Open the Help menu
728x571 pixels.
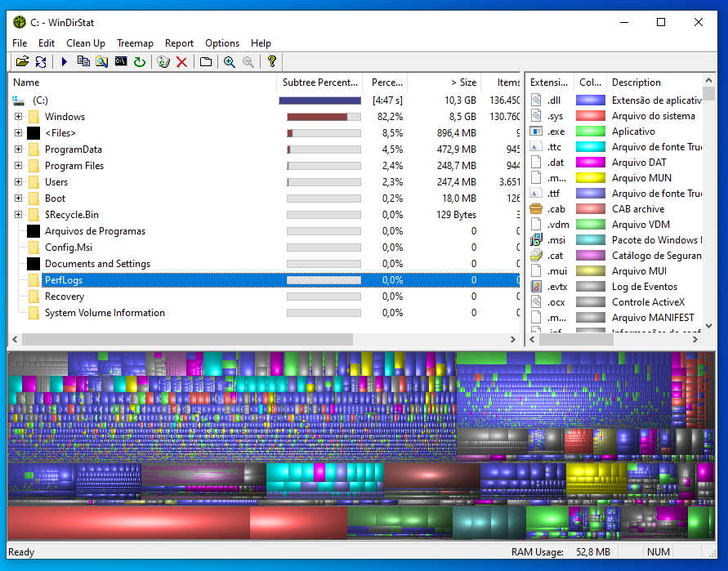click(261, 43)
